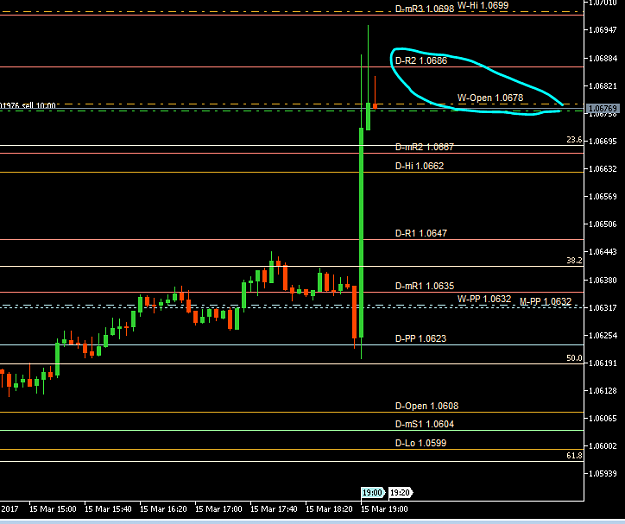Click the D-mR2 pivot label
Viewport: 625px width, 524px height.
[424, 147]
